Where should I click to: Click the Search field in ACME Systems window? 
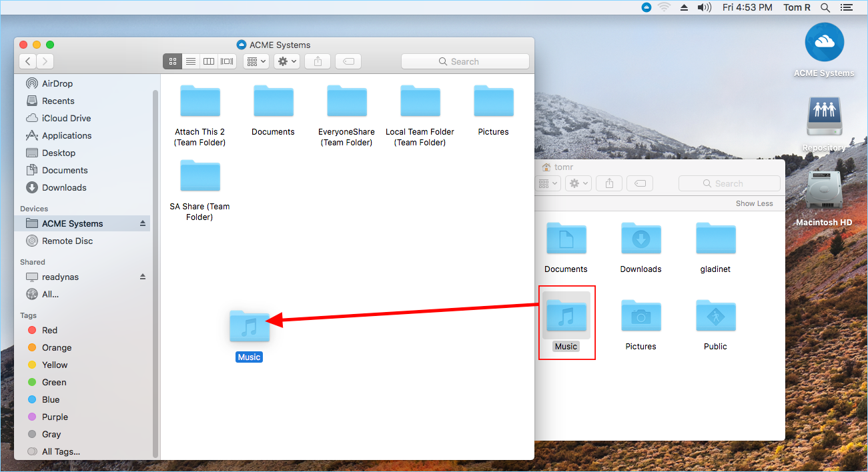point(465,61)
